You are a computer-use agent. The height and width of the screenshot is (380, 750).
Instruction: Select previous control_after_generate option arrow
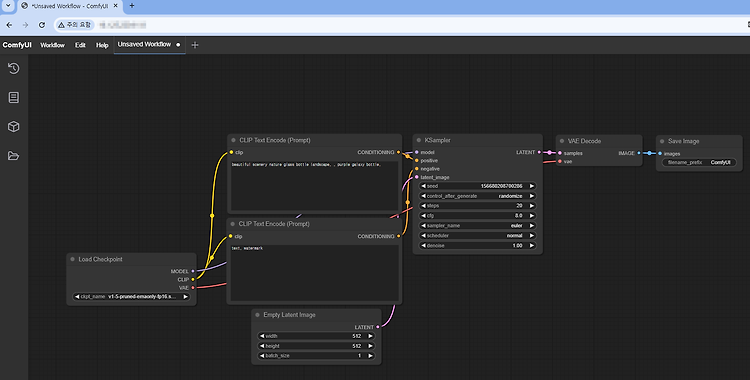(x=423, y=196)
